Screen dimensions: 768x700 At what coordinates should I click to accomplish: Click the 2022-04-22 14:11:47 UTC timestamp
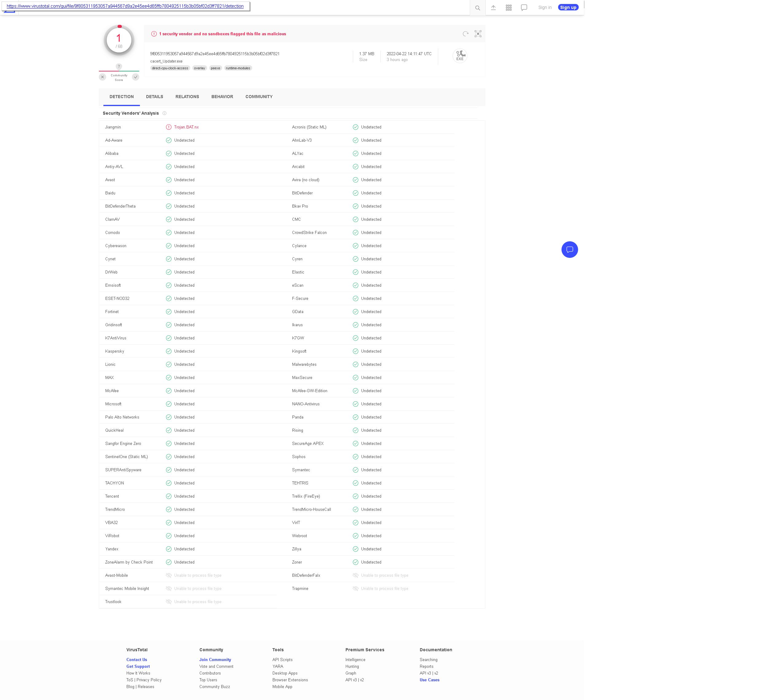coord(409,54)
